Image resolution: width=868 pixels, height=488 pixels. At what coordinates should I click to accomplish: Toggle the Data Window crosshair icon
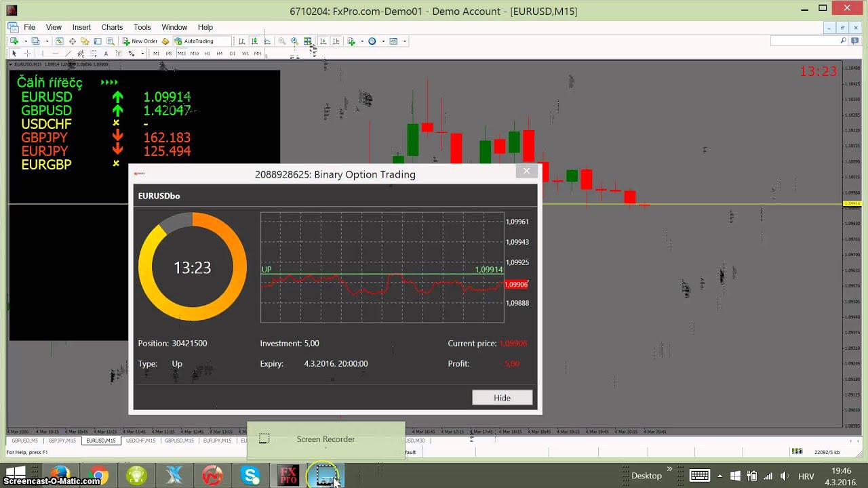pyautogui.click(x=73, y=41)
